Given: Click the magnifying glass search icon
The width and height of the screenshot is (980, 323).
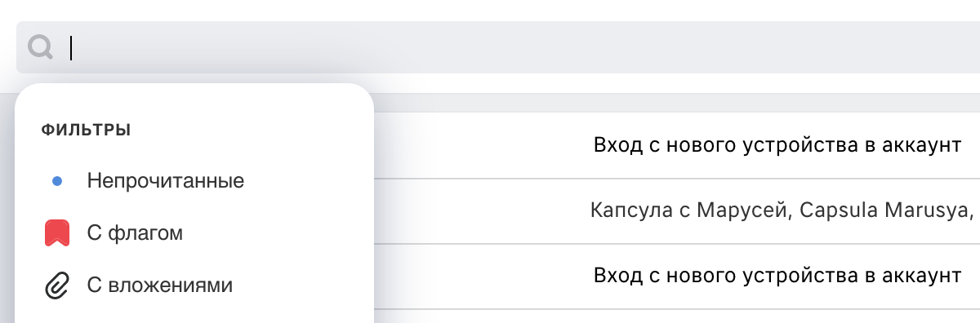Looking at the screenshot, I should click(x=40, y=47).
